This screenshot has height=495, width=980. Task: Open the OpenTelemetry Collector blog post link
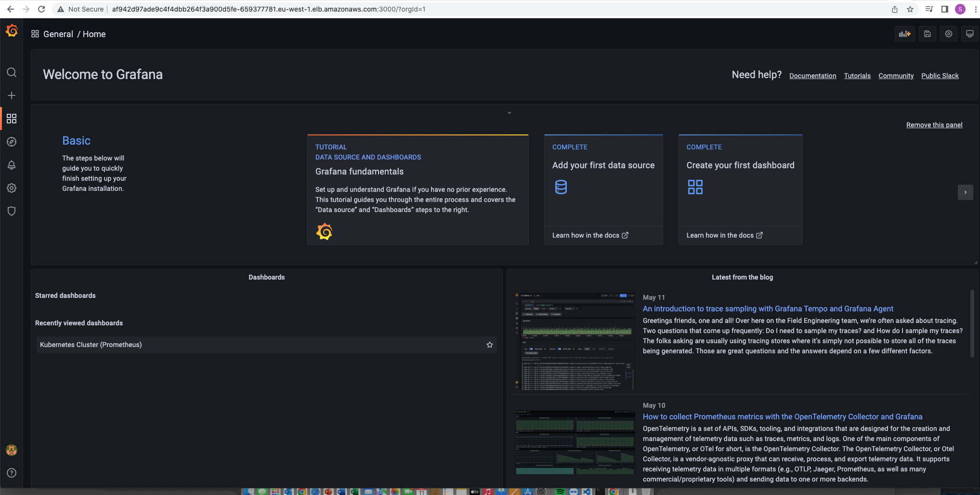tap(783, 416)
